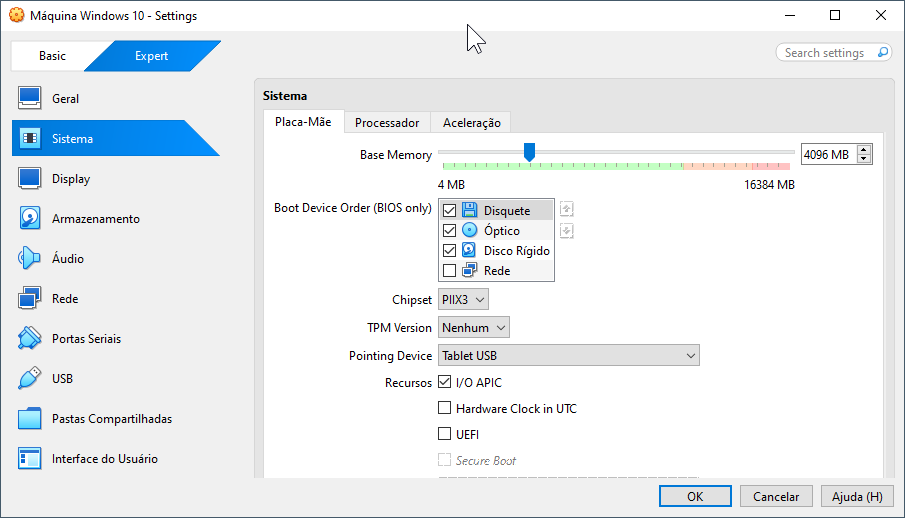Select the Display monitor icon
The width and height of the screenshot is (905, 518).
pos(30,179)
